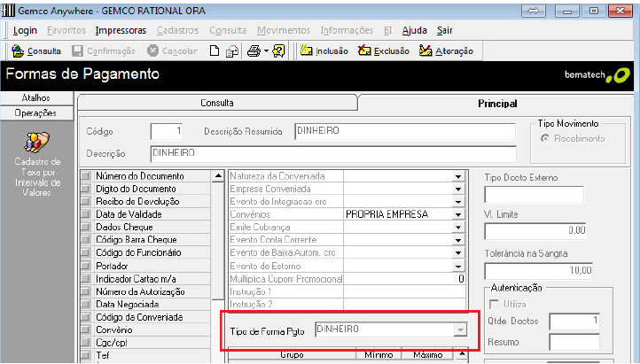Screen dimensions: 640x364
Task: Check Número da Autorização checkbox
Action: (x=85, y=292)
